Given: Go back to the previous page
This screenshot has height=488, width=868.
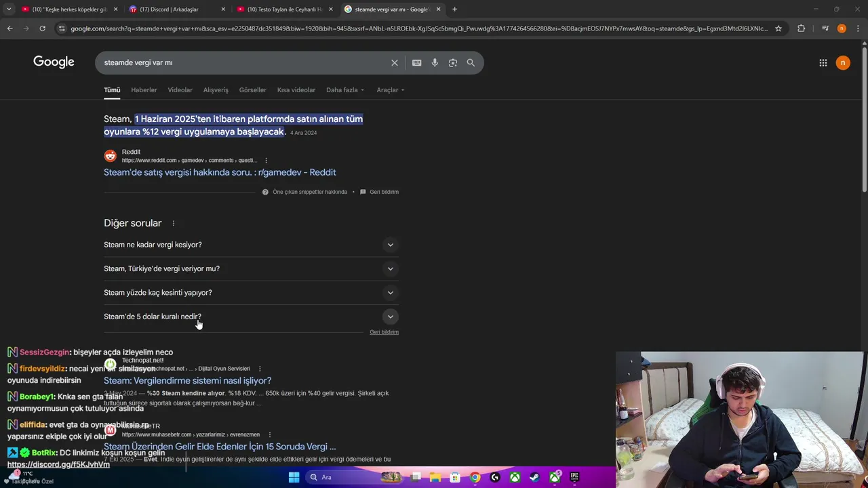Looking at the screenshot, I should 9,28.
